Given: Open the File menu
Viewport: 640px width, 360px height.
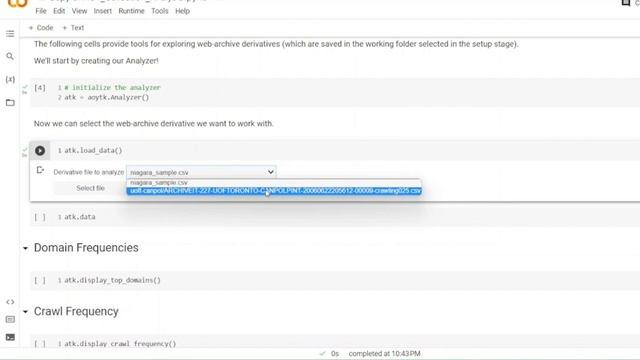Looking at the screenshot, I should pyautogui.click(x=41, y=11).
